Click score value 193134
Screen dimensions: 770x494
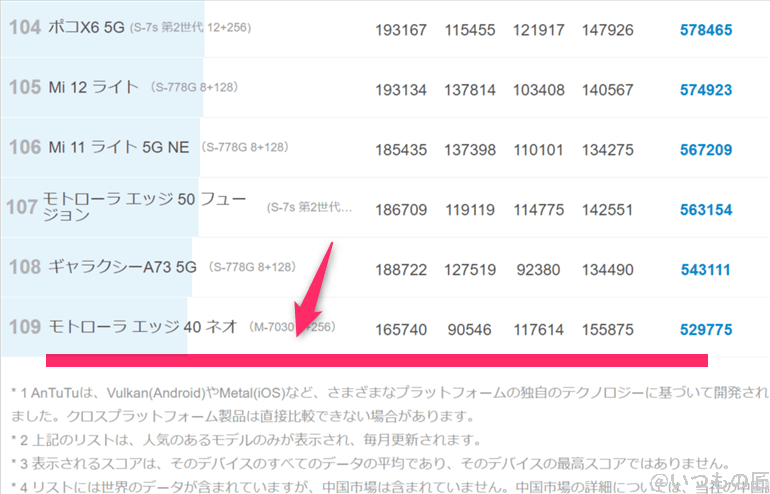401,90
